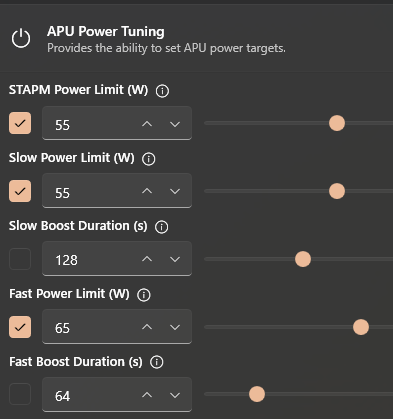Image resolution: width=393 pixels, height=419 pixels.
Task: Show info for Slow Power Limit
Action: tap(149, 159)
